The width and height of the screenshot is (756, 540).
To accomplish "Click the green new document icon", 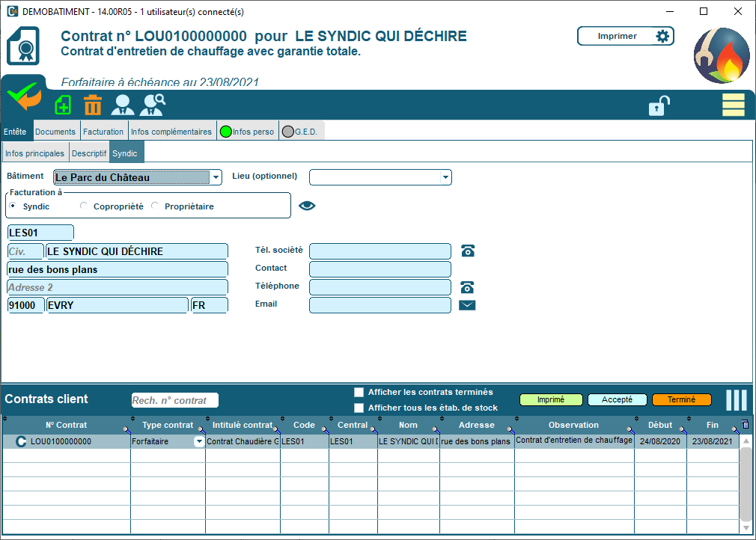I will (64, 105).
